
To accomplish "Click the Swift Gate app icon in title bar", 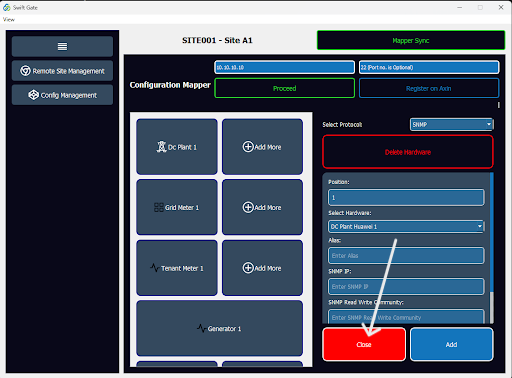I will click(x=7, y=7).
